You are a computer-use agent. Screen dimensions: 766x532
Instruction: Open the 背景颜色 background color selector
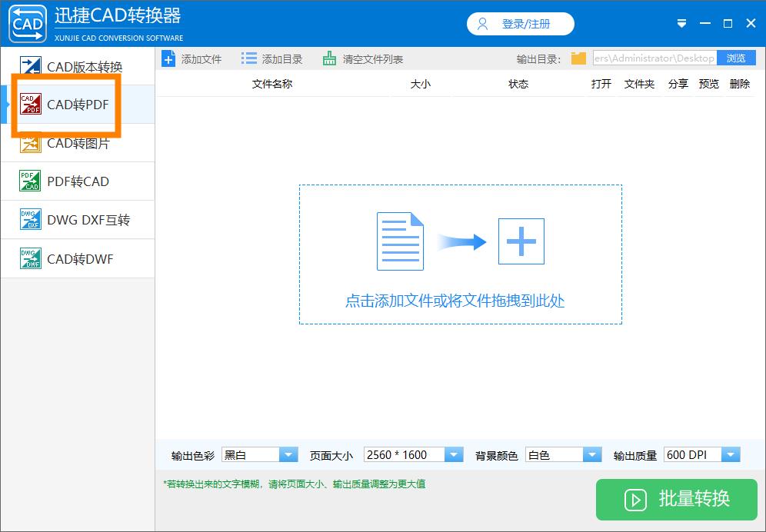tap(591, 454)
